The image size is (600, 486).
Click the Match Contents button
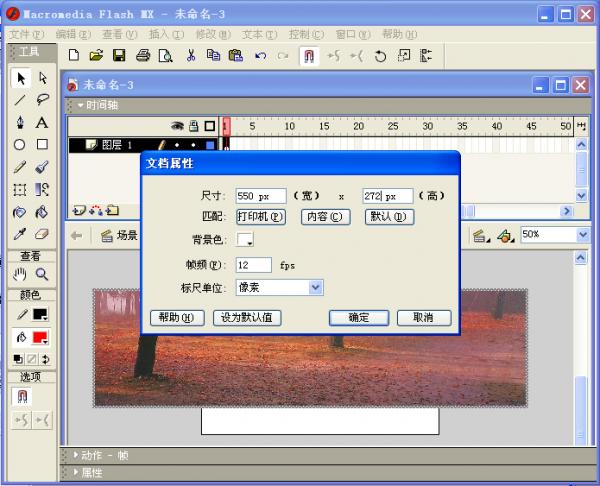coord(325,217)
